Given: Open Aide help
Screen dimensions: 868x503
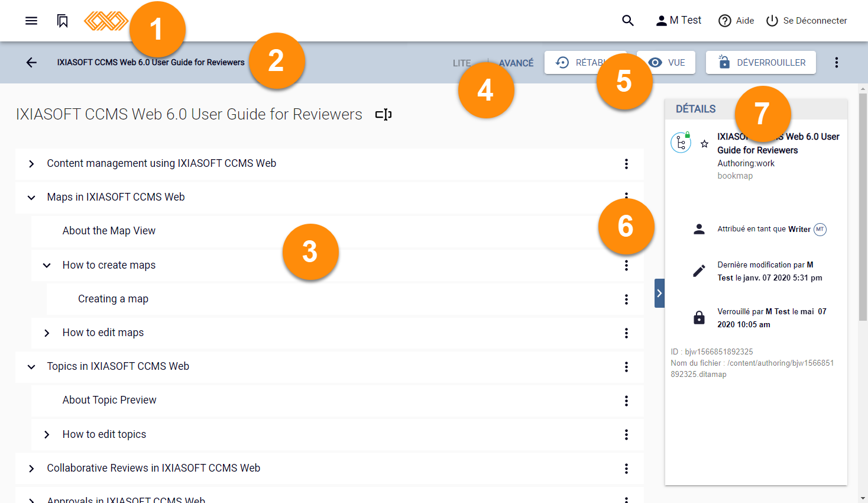Looking at the screenshot, I should [x=736, y=21].
